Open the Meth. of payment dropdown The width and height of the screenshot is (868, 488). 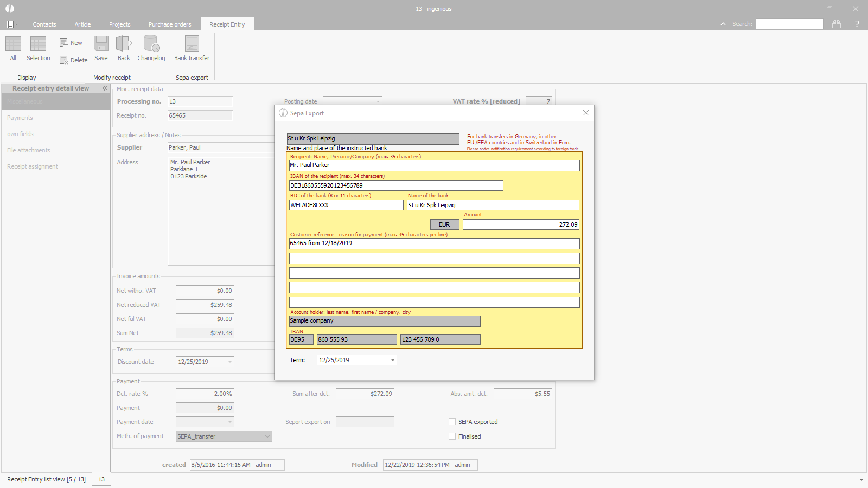pyautogui.click(x=267, y=436)
